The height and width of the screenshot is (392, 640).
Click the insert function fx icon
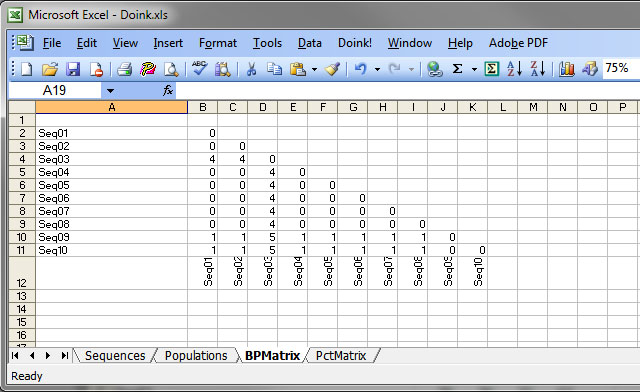click(168, 90)
